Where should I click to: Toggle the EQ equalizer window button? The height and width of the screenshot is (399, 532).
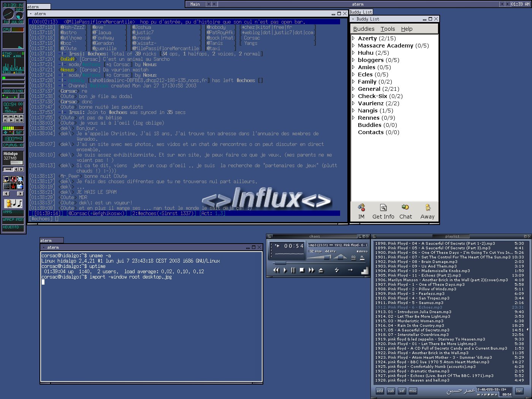[x=353, y=257]
